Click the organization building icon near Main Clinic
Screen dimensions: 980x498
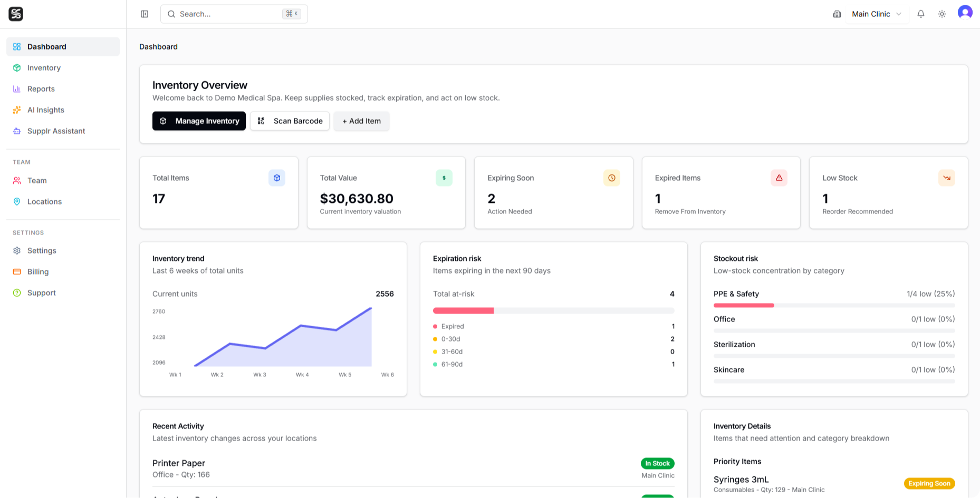point(837,14)
